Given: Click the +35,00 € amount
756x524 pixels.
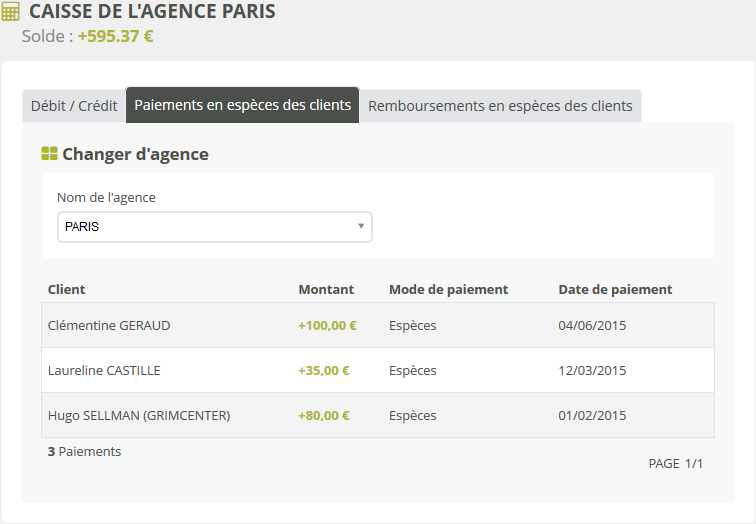Looking at the screenshot, I should (323, 370).
